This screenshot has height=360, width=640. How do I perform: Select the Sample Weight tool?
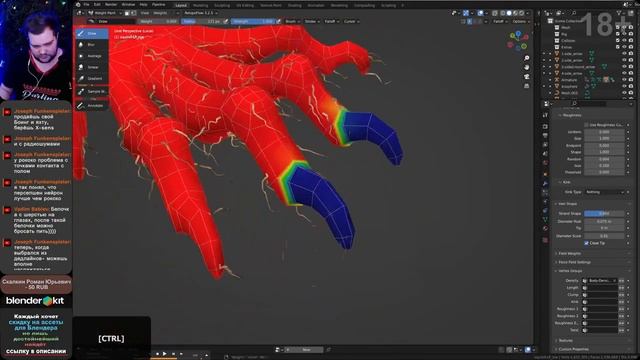[x=91, y=91]
